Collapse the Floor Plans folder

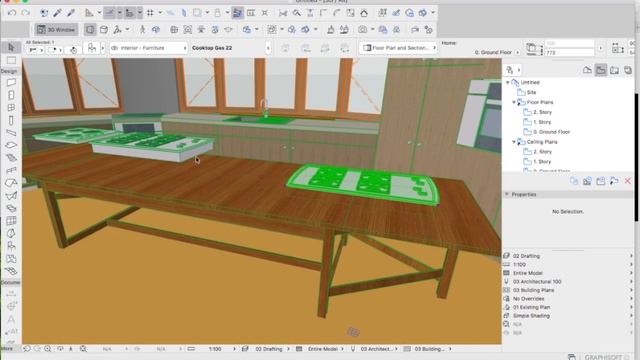[x=514, y=102]
